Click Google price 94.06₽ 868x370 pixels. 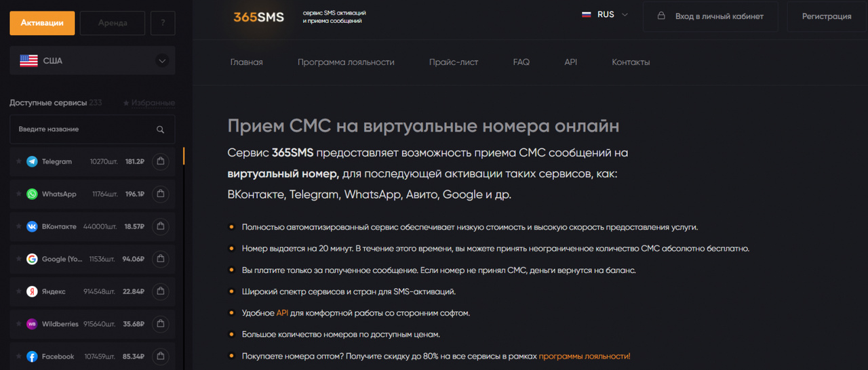(134, 259)
